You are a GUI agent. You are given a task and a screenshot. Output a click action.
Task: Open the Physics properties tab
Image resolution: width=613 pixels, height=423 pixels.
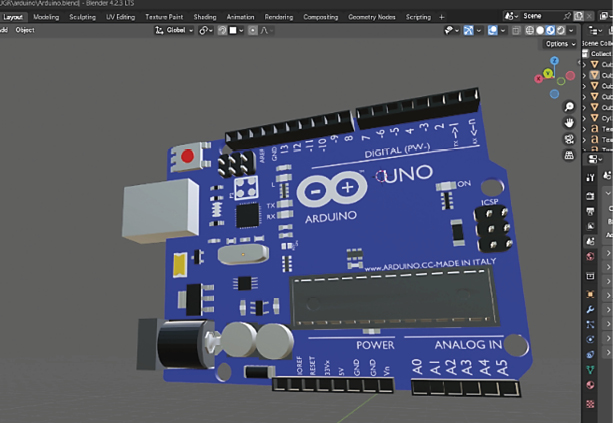[x=590, y=339]
